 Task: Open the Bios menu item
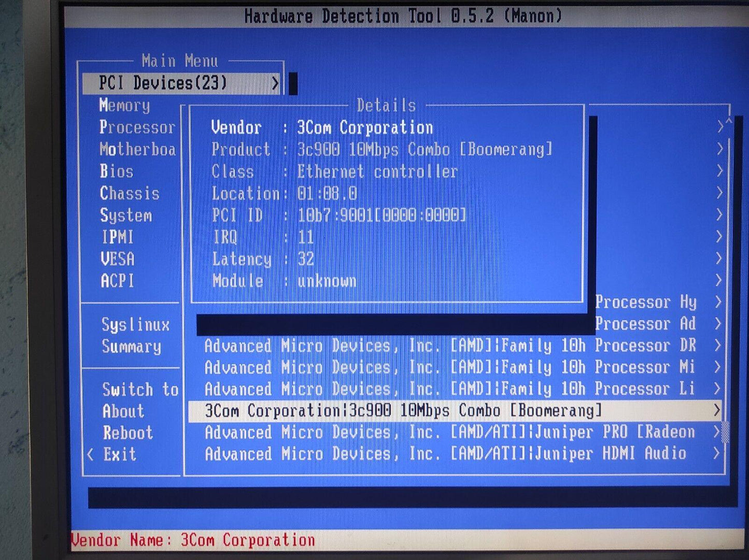tap(117, 171)
